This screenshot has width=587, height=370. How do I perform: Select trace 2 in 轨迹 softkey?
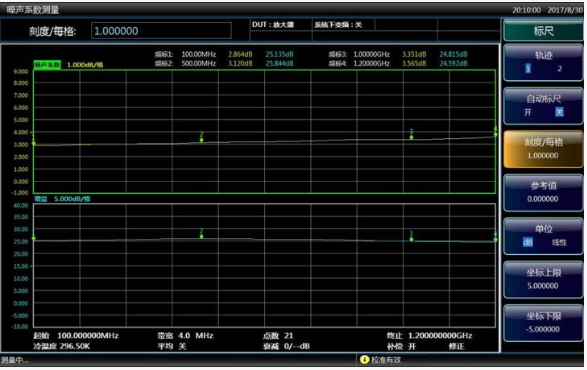click(x=559, y=69)
